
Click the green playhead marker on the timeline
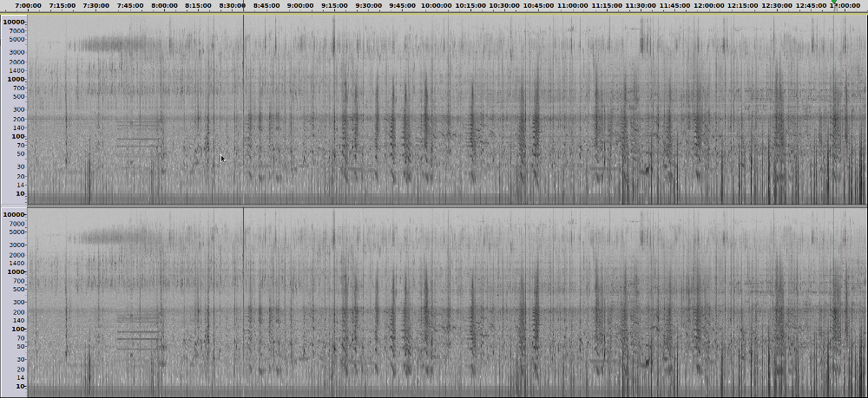point(834,3)
